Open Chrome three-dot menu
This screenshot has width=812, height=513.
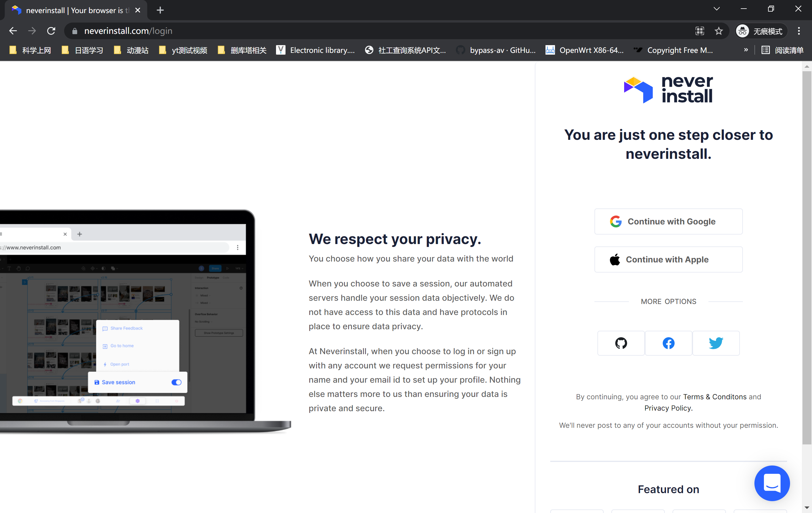point(799,31)
